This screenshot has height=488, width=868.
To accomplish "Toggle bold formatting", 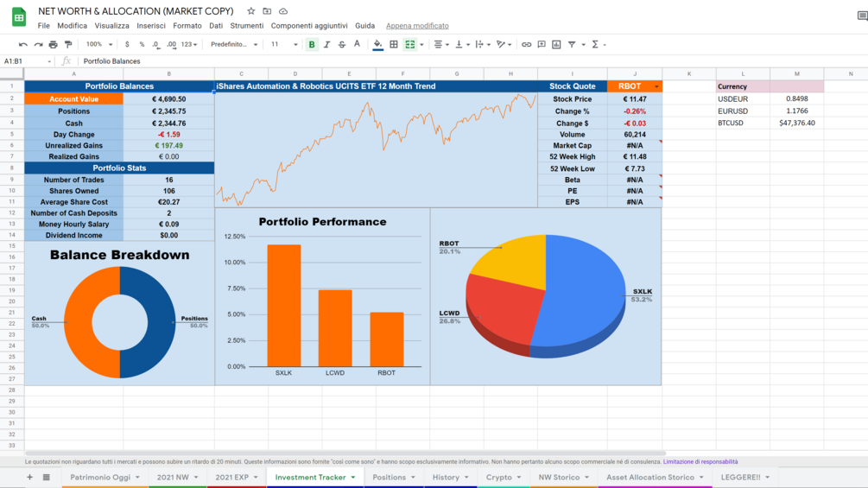I will tap(312, 44).
